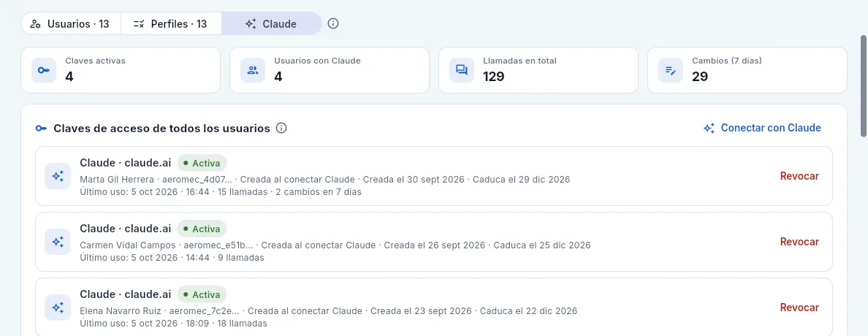868x336 pixels.
Task: Click text 'Marta Gil Herrera · aeromec_4d07...'
Action: point(158,180)
